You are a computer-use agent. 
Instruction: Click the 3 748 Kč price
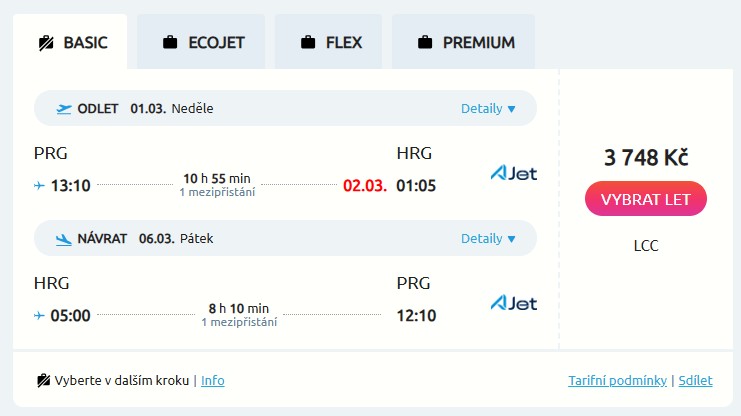[x=646, y=157]
